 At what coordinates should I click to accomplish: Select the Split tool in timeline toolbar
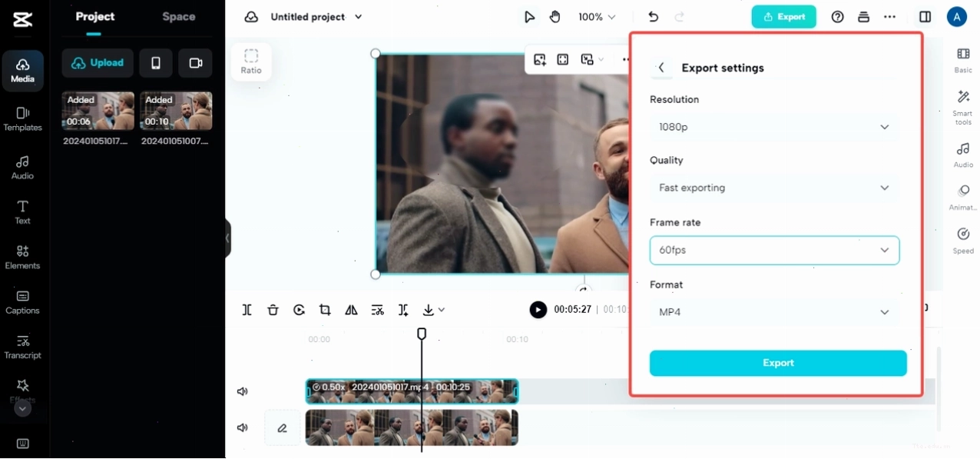point(247,310)
